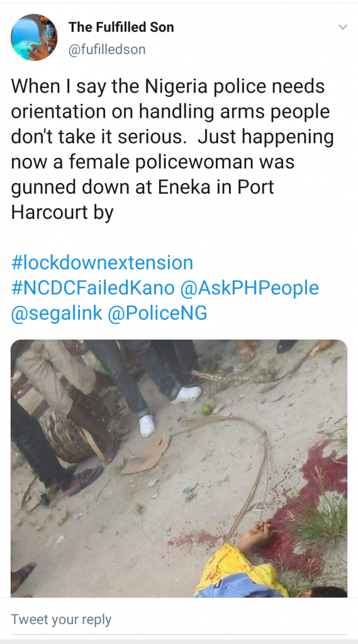This screenshot has height=644, width=358.
Task: Open the @segalink mention
Action: 57,313
